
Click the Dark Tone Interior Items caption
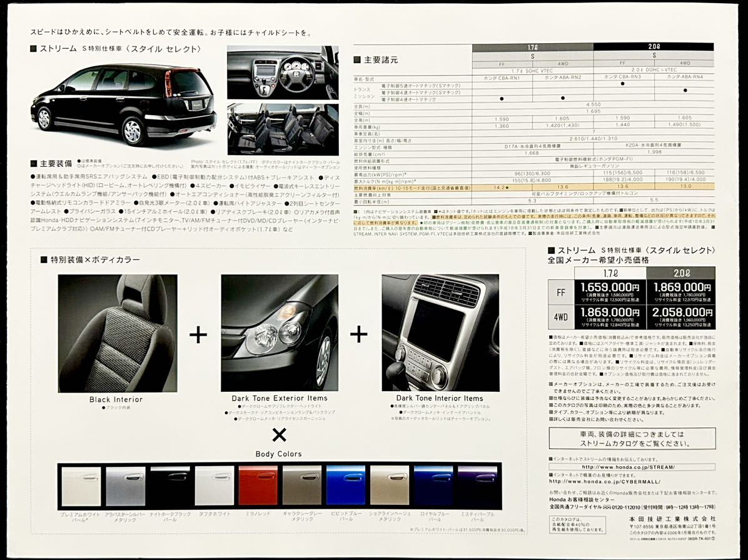tap(440, 398)
